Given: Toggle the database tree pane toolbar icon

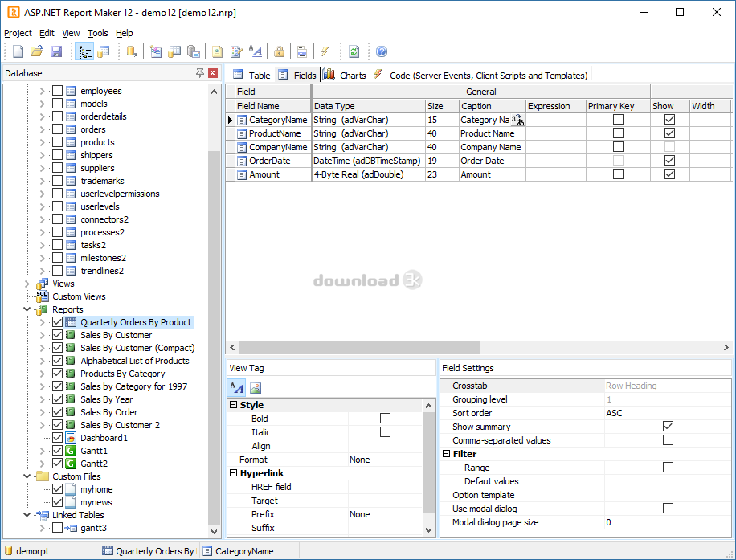Looking at the screenshot, I should point(85,51).
